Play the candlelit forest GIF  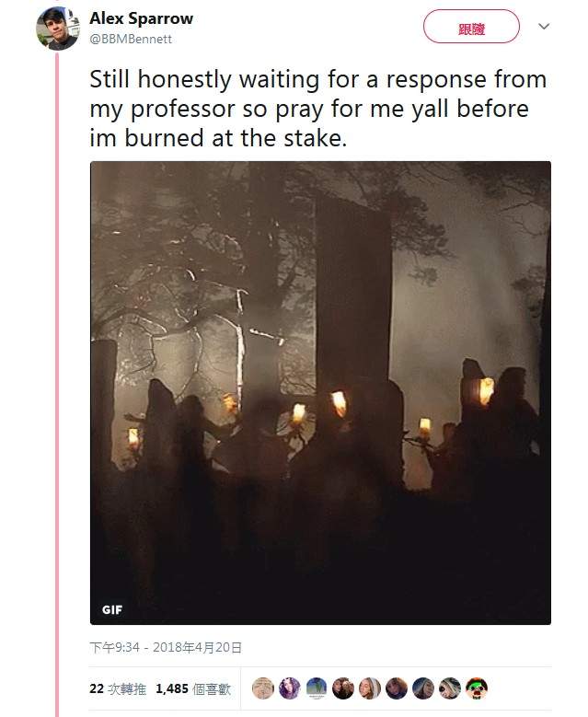coord(320,393)
